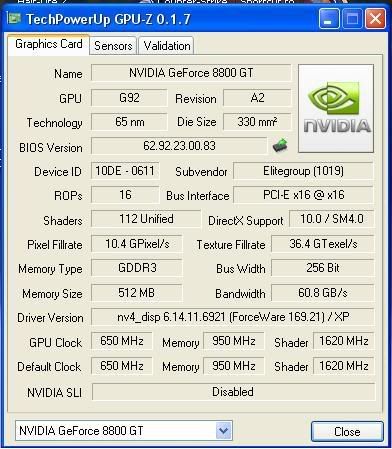Screen dimensions: 392x449
Task: Click the Memory Type field GDDR3
Action: click(137, 268)
